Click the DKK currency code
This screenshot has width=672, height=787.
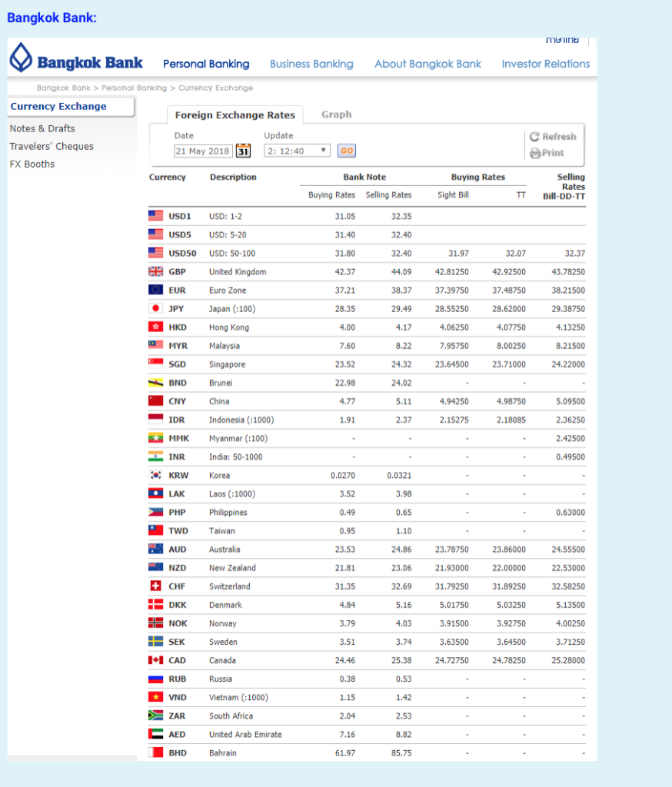[x=178, y=605]
